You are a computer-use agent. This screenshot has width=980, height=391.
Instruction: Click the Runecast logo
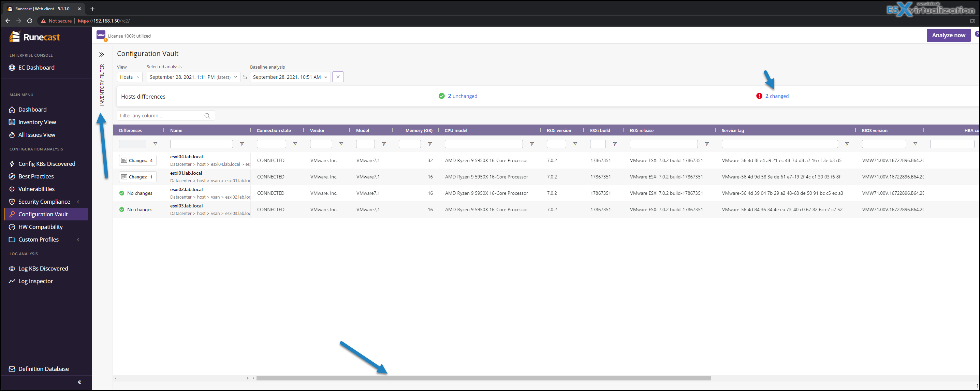(34, 37)
